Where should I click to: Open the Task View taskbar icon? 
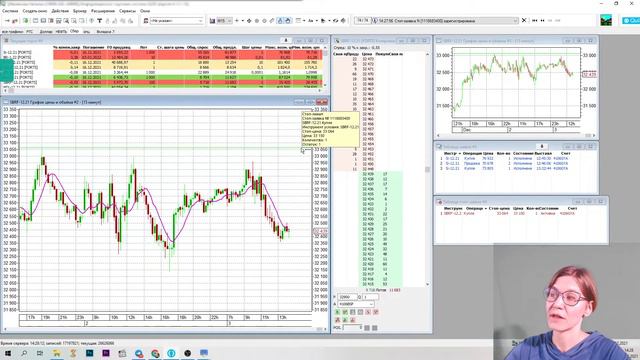click(x=40, y=353)
